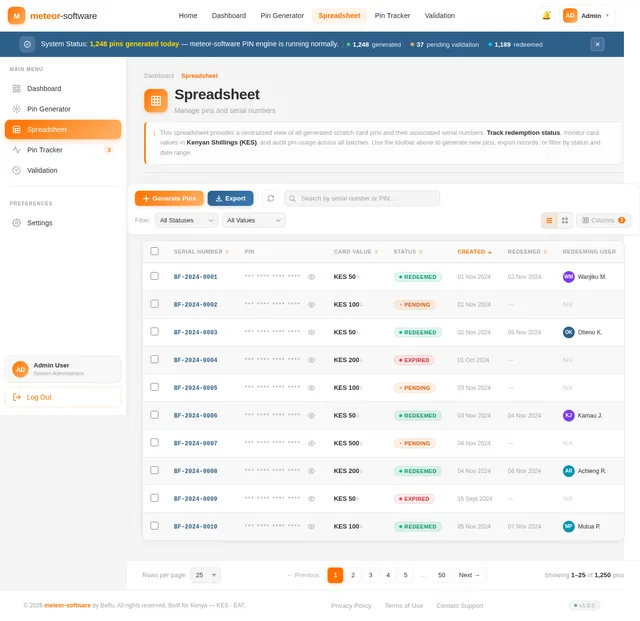This screenshot has height=621, width=640.
Task: Click the serial number search field
Action: point(362,198)
